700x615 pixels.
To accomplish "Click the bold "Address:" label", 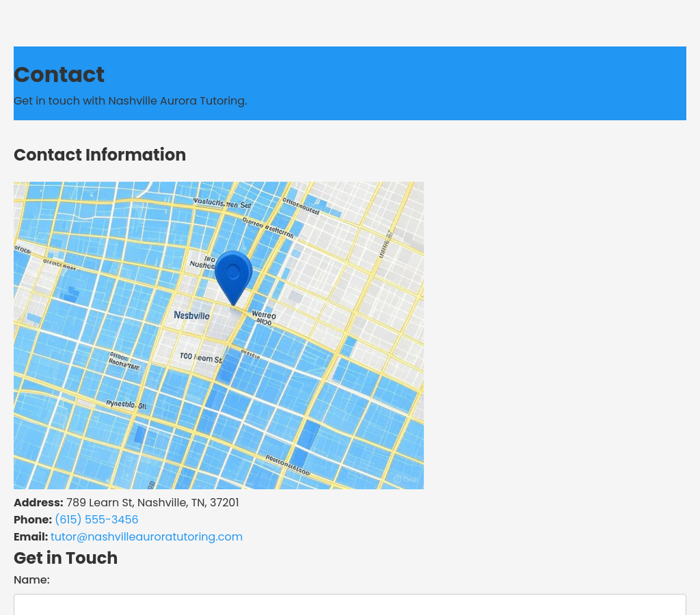I will point(38,502).
